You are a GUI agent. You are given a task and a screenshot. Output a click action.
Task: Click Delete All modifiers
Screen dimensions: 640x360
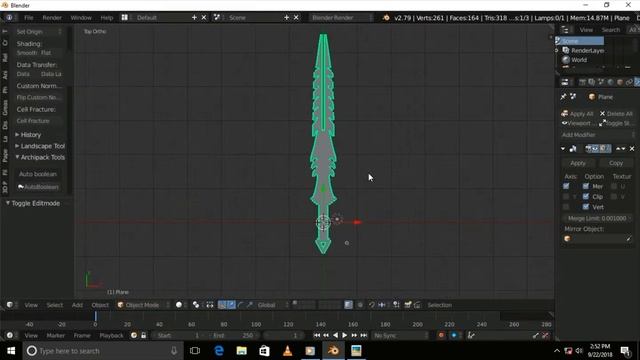point(616,114)
